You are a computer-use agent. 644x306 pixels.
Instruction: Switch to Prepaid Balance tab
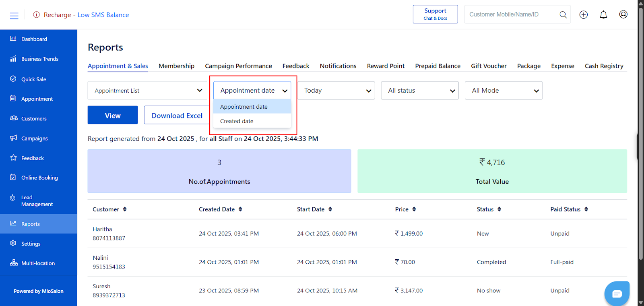[438, 66]
